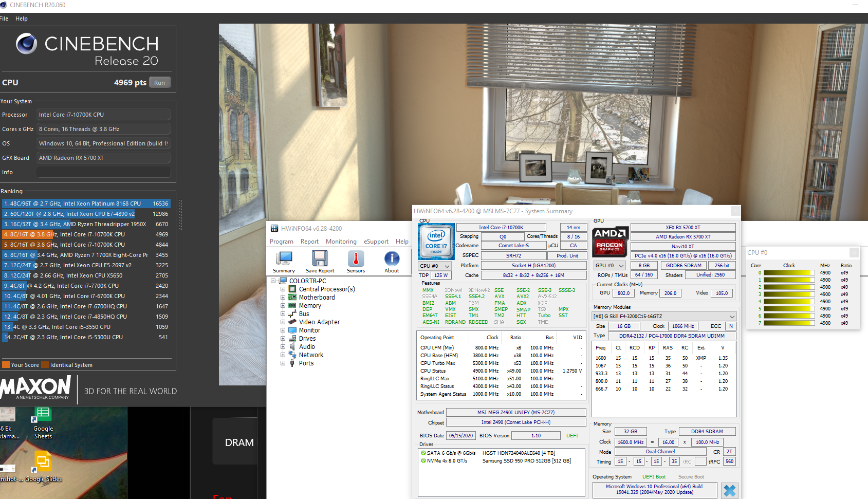Click the COLORTR-PC computer icon in tree
This screenshot has height=499, width=868.
point(283,281)
